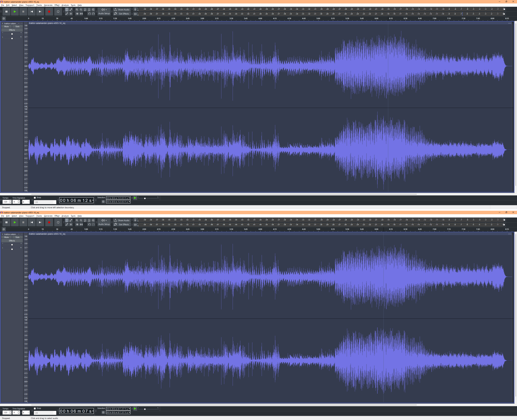Open the Audio Setup dropdown in the top window
Viewport: 517px width, 420px height.
104,11
